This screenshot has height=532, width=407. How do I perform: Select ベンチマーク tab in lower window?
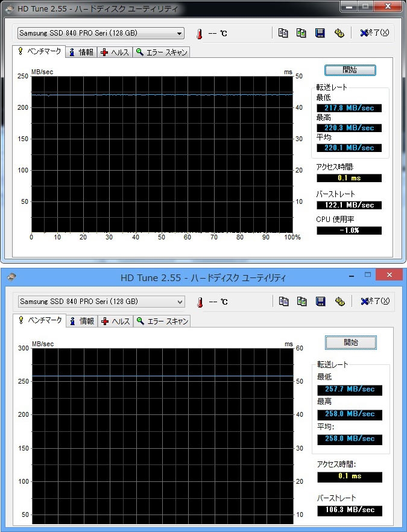(40, 320)
